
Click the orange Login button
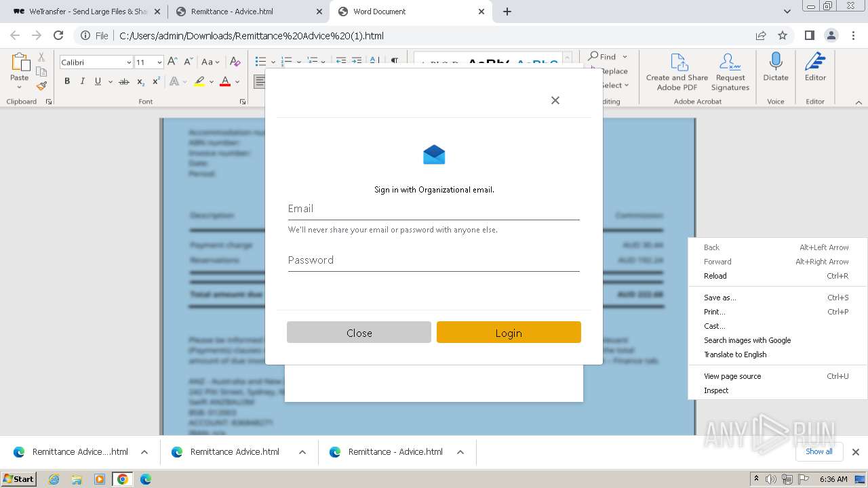click(x=509, y=332)
